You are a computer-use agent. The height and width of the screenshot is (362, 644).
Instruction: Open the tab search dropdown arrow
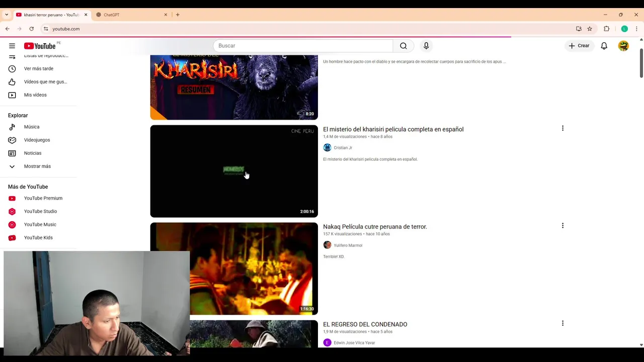tap(6, 15)
